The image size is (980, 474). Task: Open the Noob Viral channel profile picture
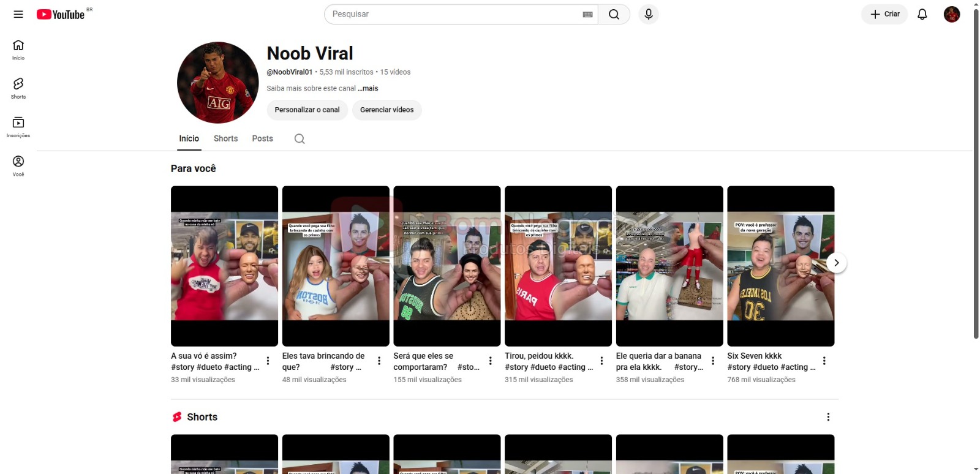(218, 83)
